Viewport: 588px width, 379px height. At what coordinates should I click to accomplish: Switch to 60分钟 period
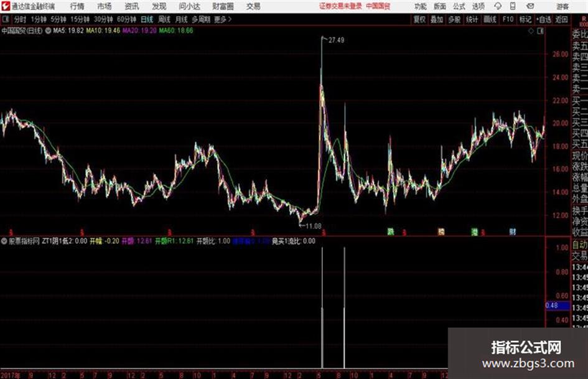point(127,19)
